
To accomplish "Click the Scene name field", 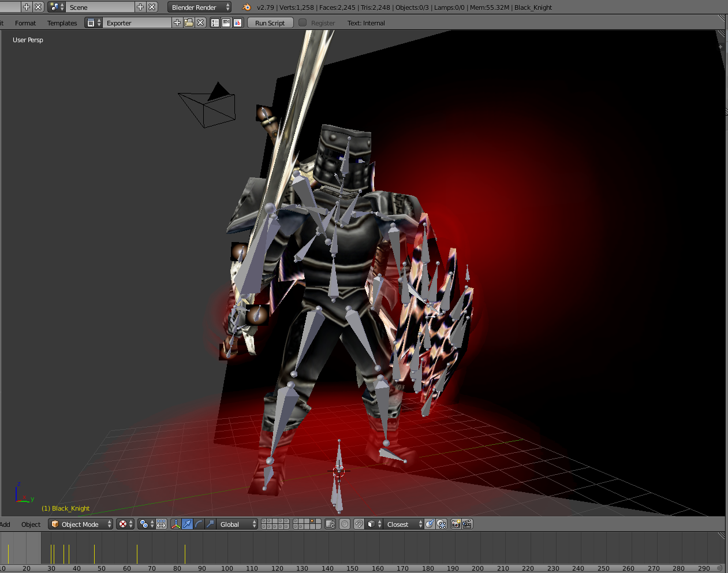I will (x=100, y=7).
